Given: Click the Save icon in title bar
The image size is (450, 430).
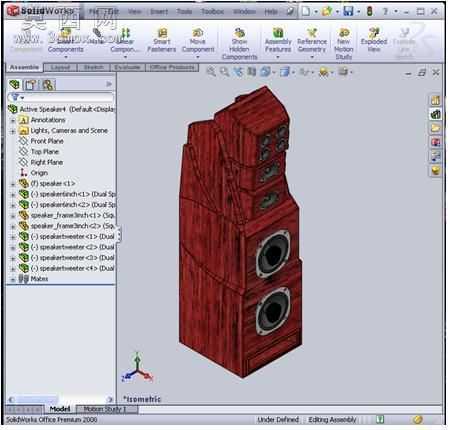Looking at the screenshot, I should (x=348, y=11).
